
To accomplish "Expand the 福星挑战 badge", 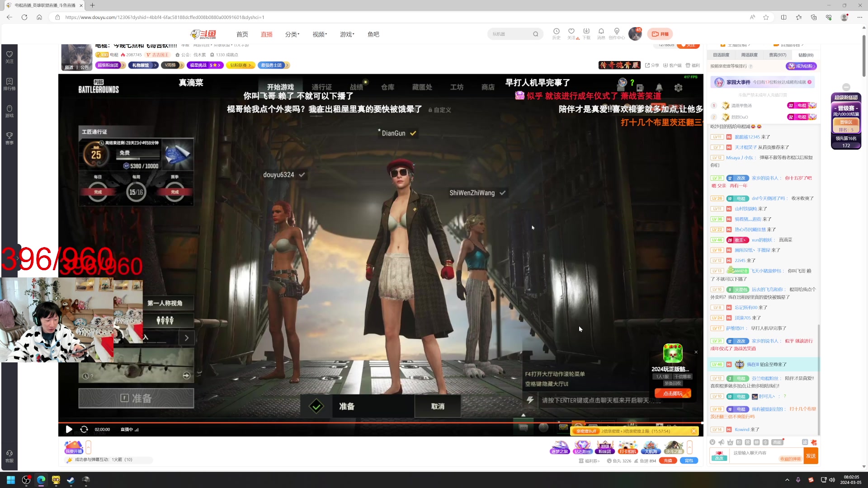I will (205, 66).
